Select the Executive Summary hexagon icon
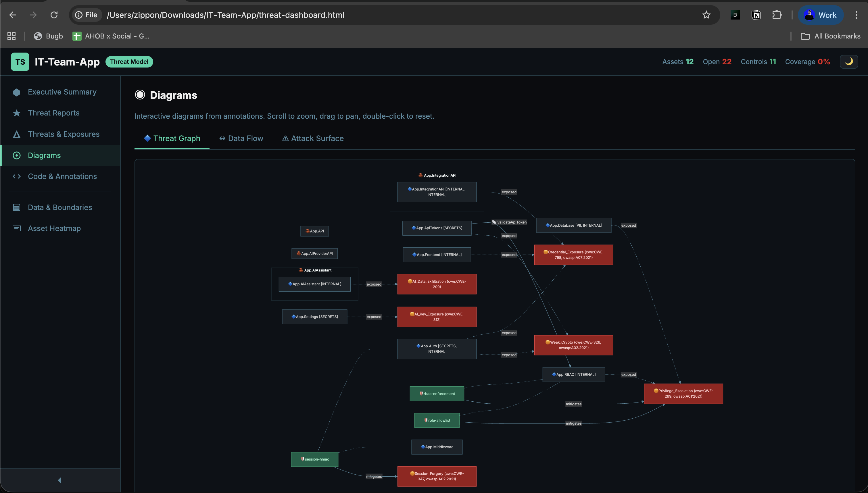The height and width of the screenshot is (493, 868). click(17, 92)
